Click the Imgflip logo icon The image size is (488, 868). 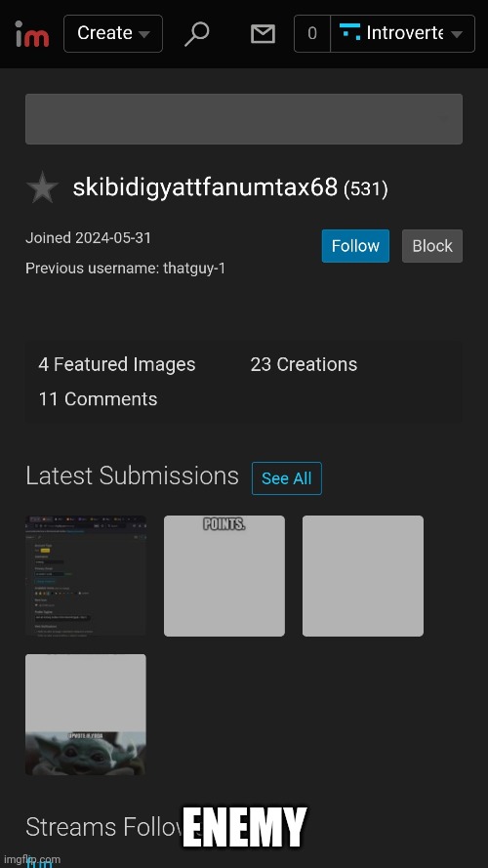32,33
